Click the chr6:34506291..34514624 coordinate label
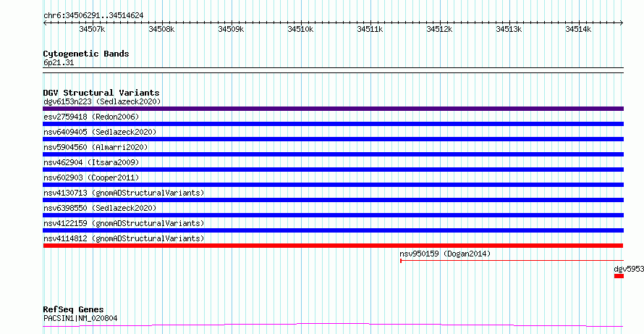This screenshot has width=644, height=334. coord(93,15)
